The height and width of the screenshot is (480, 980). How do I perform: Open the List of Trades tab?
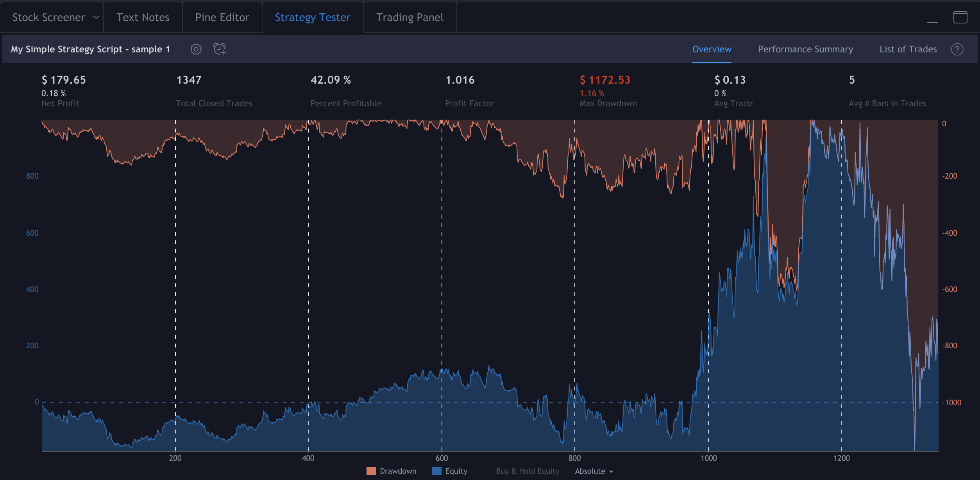pyautogui.click(x=907, y=49)
